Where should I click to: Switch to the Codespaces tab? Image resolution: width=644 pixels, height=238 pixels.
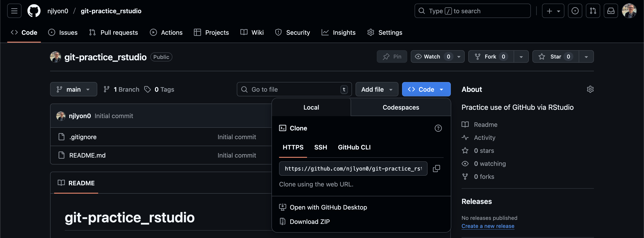coord(401,107)
